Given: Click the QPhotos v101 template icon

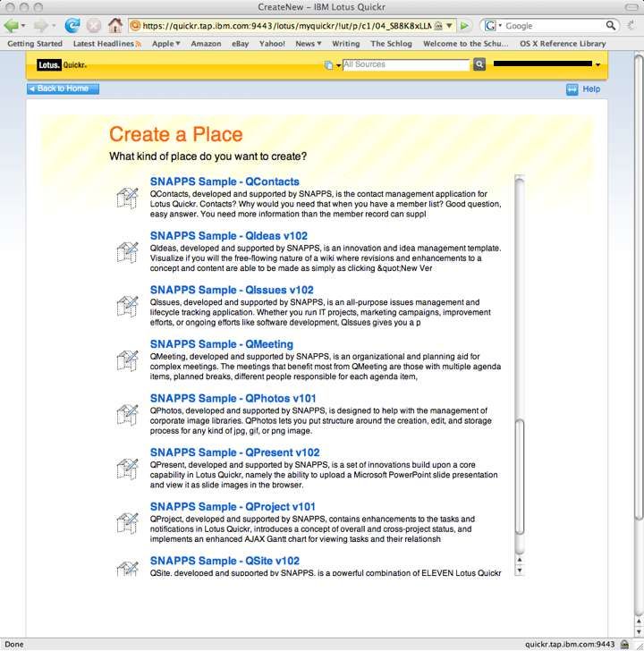Looking at the screenshot, I should tap(127, 415).
